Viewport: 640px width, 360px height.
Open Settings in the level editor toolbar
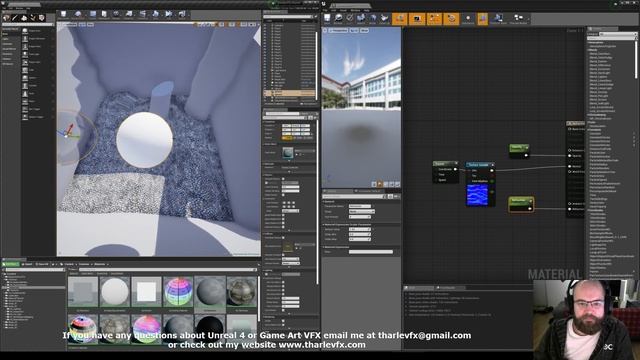click(116, 15)
